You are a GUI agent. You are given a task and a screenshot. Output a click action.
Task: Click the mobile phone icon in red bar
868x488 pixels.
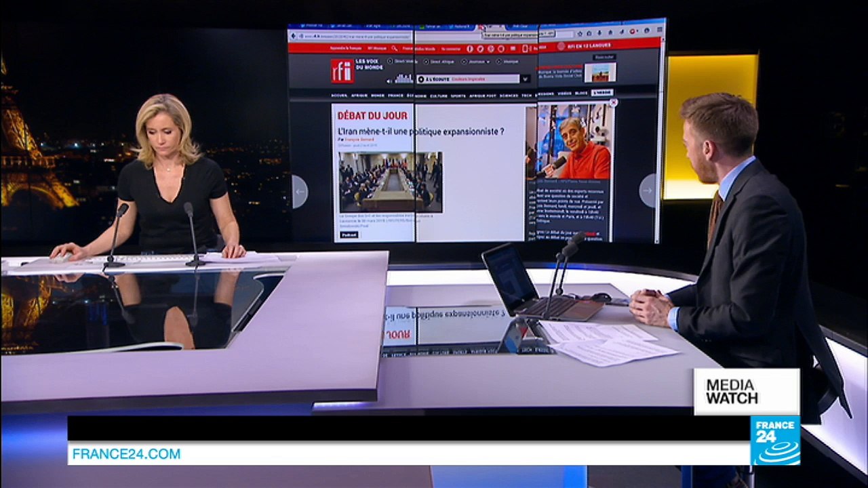pyautogui.click(x=525, y=49)
